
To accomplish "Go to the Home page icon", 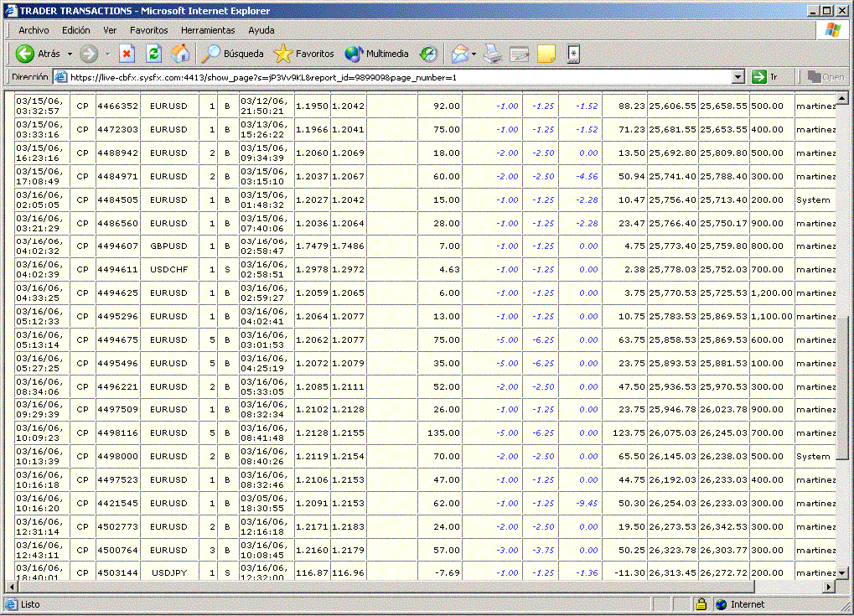I will [180, 54].
